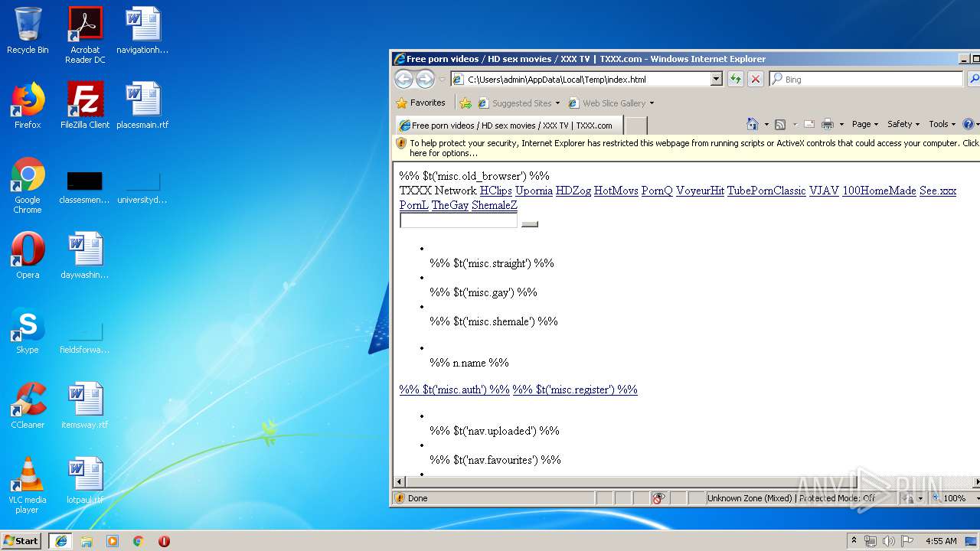Open itemsway.rtf document on desktop

coord(85,406)
